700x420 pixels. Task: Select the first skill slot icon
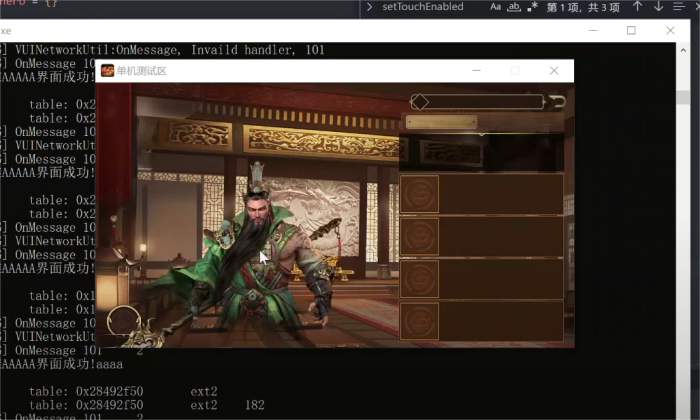tap(420, 194)
